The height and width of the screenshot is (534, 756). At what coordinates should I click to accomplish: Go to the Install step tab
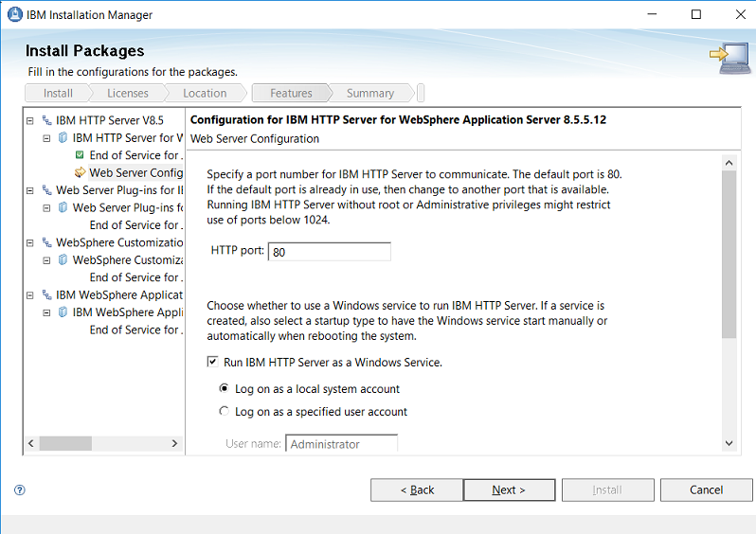[x=58, y=93]
